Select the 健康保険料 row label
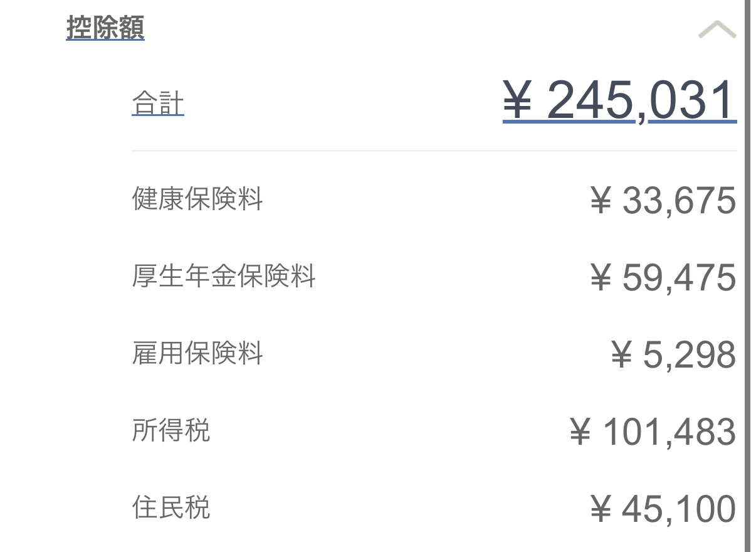 pos(197,199)
